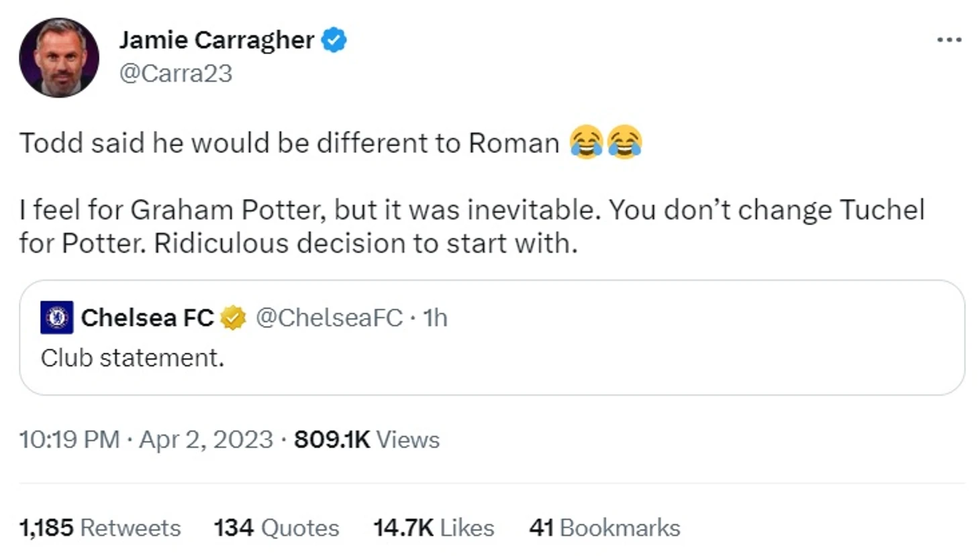Screen dimensions: 980x556
Task: Open the @ChelseaFC handle link
Action: coord(329,317)
